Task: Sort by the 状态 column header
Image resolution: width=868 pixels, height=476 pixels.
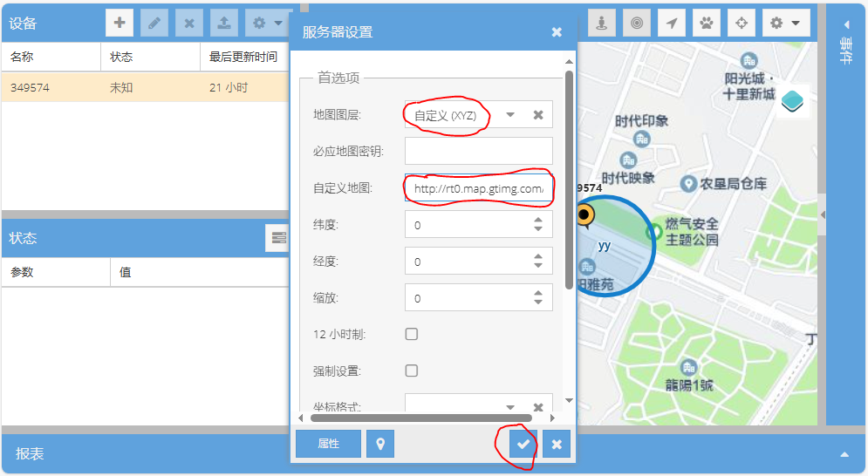Action: coord(150,57)
